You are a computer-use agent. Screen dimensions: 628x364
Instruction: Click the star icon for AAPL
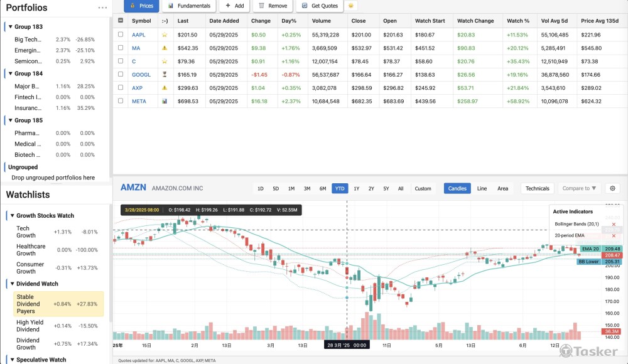click(165, 35)
